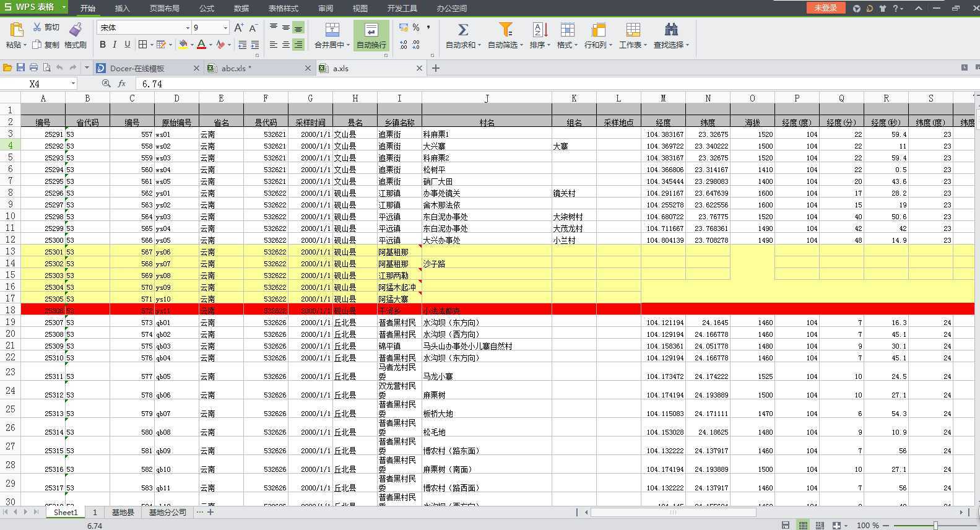The width and height of the screenshot is (980, 530).
Task: Toggle align text left
Action: tap(274, 45)
